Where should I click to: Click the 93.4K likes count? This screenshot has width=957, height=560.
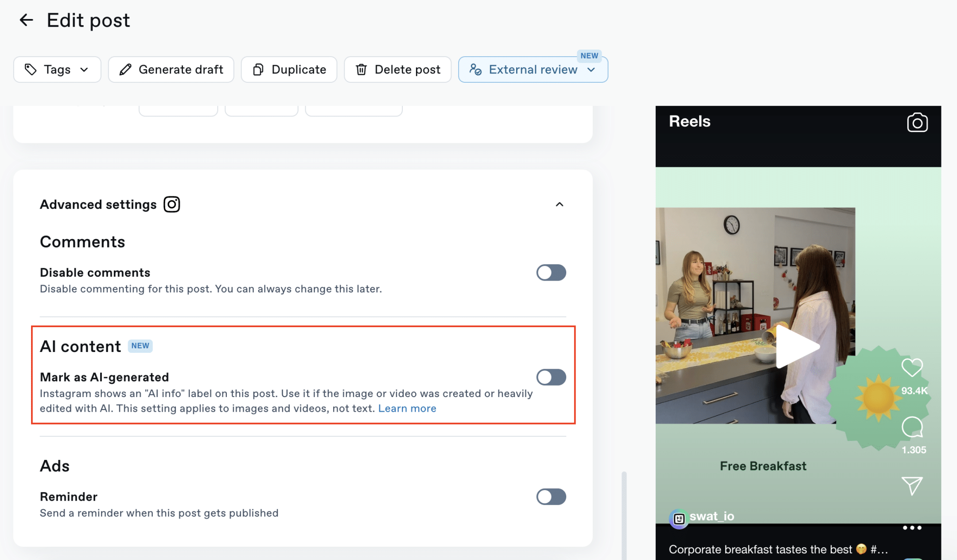coord(914,391)
